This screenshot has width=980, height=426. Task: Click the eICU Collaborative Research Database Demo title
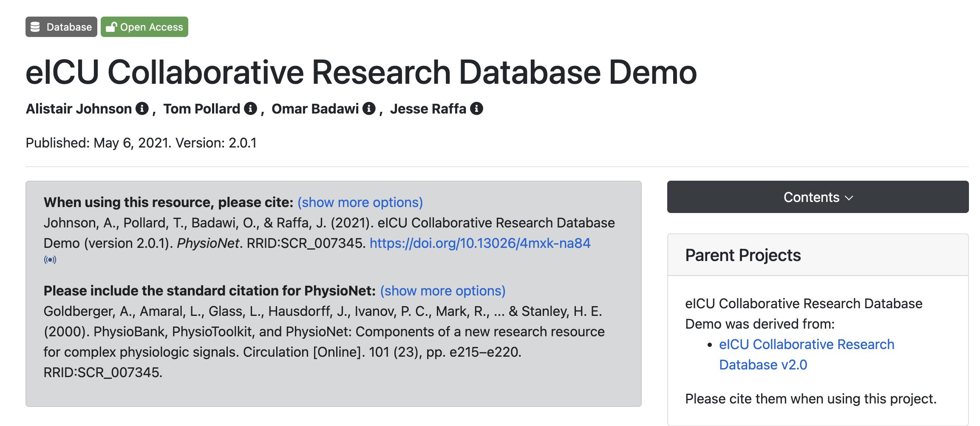coord(361,72)
